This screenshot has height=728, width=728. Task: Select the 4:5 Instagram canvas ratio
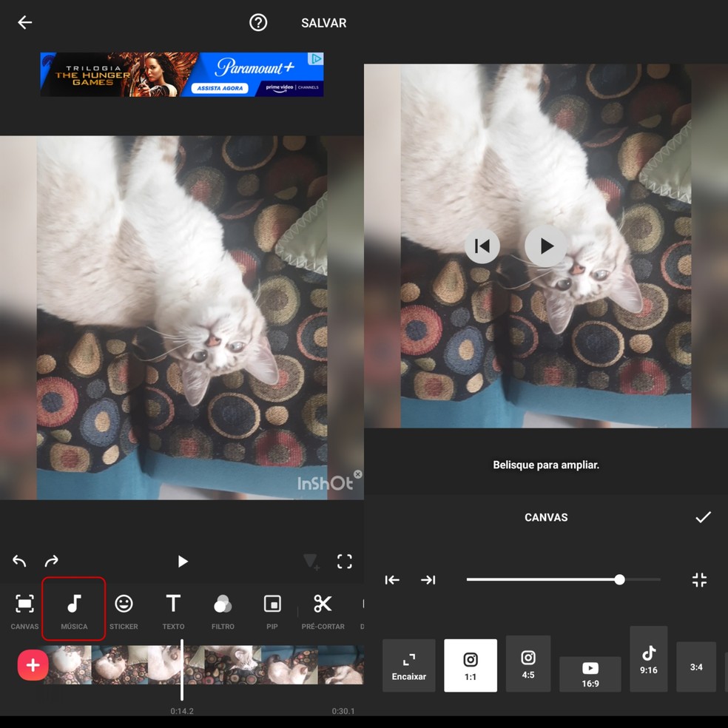coord(528,664)
